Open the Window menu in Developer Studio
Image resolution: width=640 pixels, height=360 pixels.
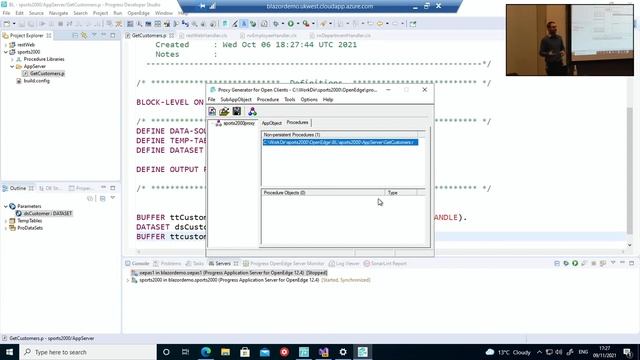tap(164, 13)
